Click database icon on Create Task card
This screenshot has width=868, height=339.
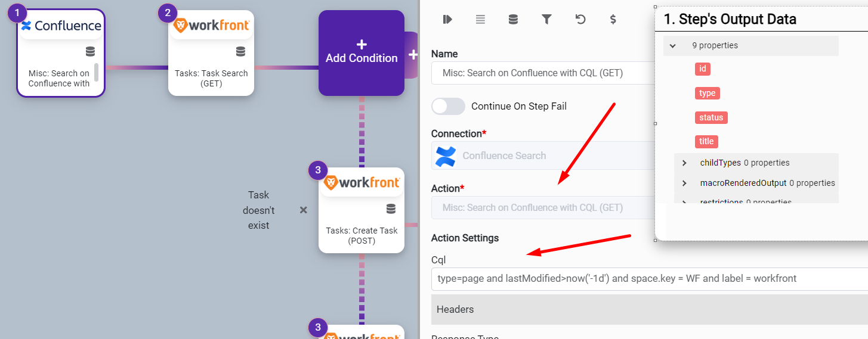(391, 209)
